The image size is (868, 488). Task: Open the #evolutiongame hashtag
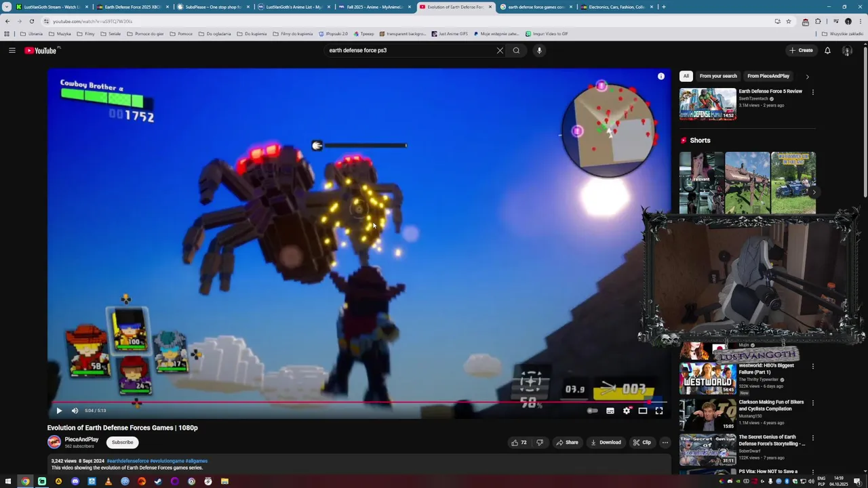point(167,461)
